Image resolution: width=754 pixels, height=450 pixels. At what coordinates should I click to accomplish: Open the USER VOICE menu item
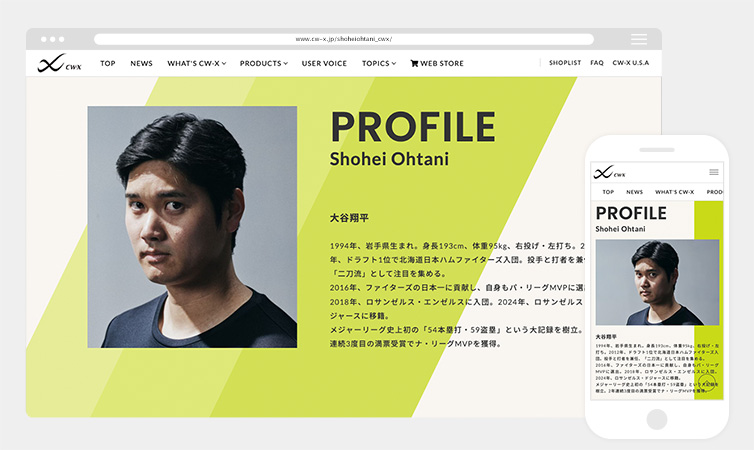pyautogui.click(x=324, y=63)
